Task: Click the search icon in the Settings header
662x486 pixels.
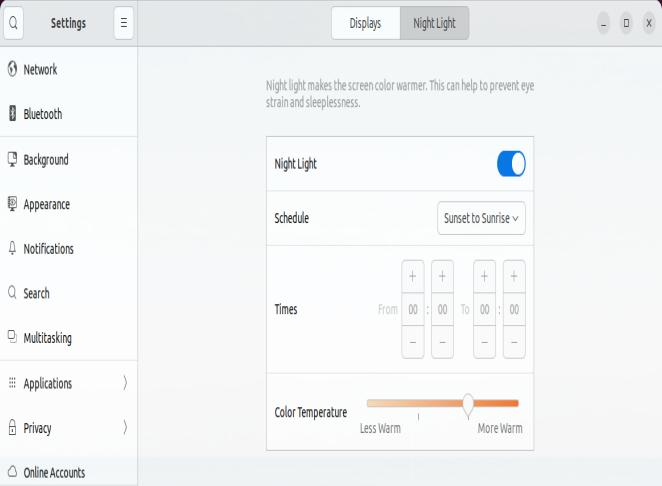Action: [x=14, y=23]
